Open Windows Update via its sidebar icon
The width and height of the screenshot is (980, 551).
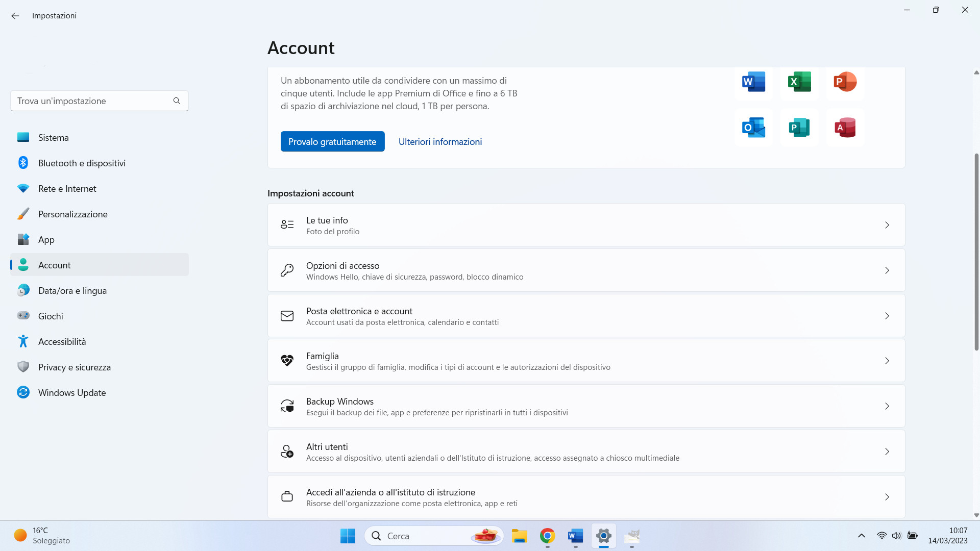(23, 392)
